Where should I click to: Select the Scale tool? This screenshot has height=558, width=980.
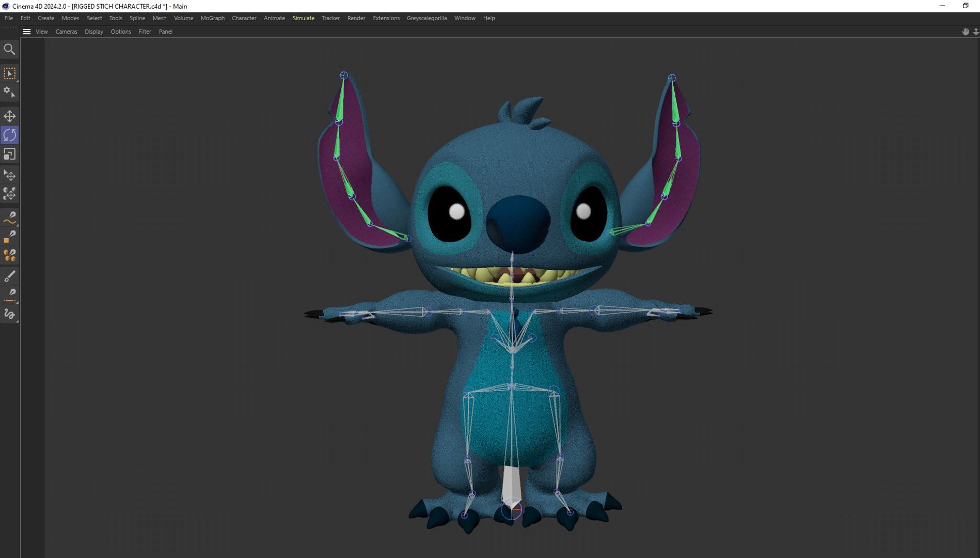click(9, 154)
